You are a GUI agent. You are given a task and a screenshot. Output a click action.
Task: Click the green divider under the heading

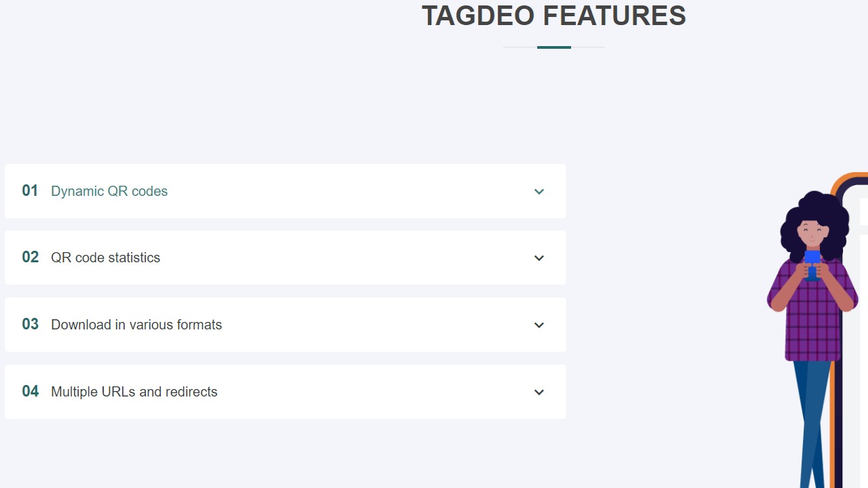click(554, 47)
